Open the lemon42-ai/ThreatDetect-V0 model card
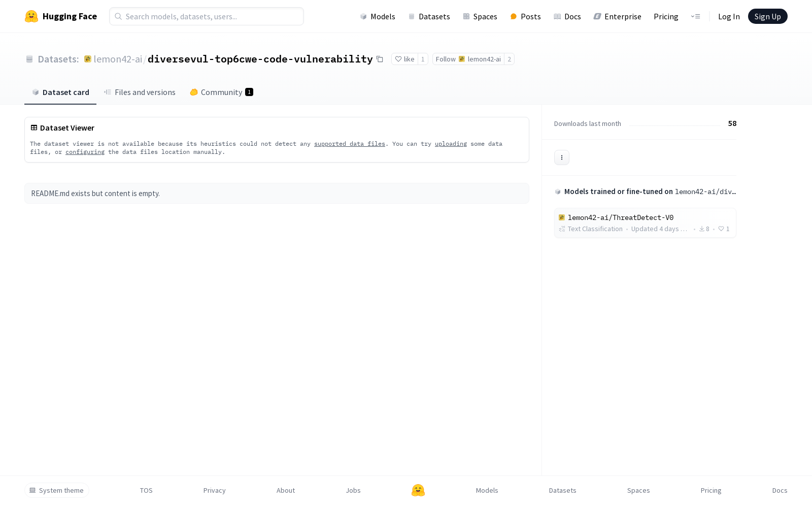This screenshot has height=508, width=812. [x=620, y=217]
